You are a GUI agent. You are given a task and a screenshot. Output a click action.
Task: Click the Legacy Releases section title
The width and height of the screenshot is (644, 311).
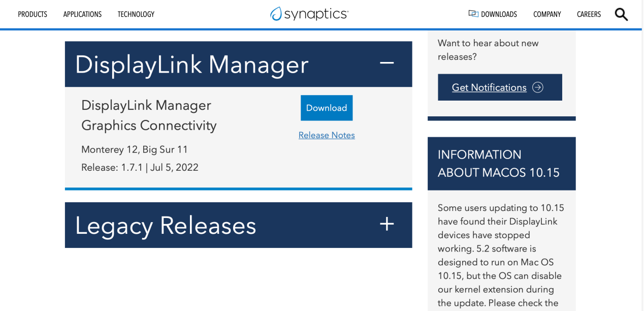[166, 225]
